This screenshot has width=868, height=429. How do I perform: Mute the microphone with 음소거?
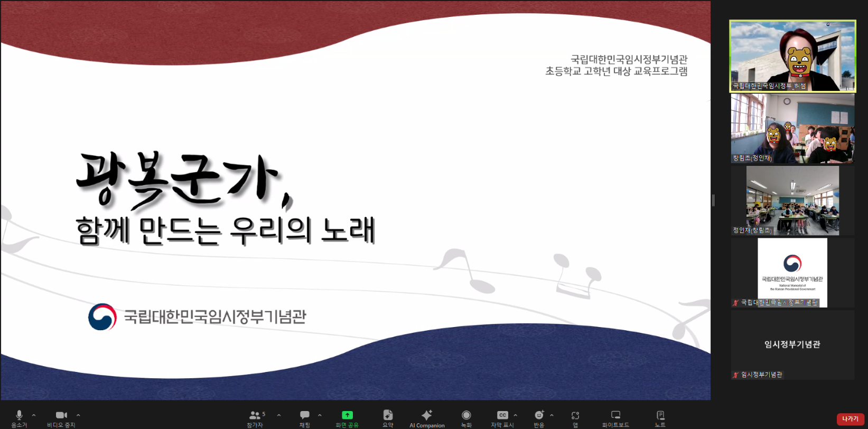[19, 418]
